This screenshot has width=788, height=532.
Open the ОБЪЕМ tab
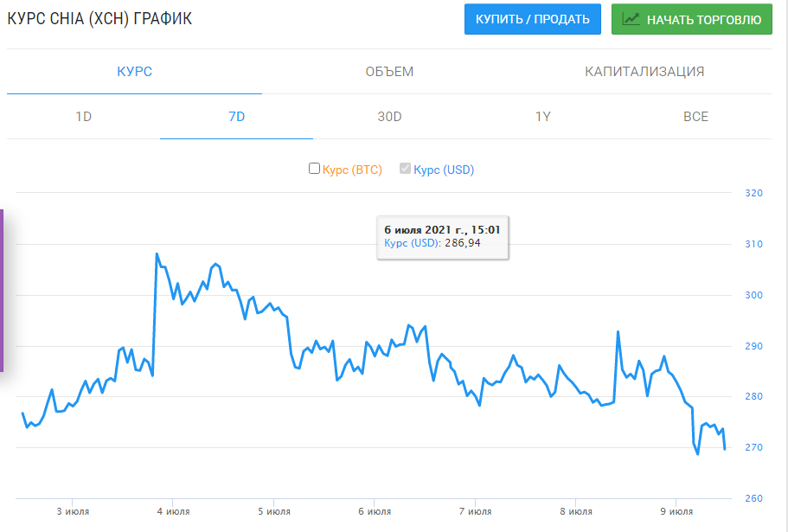389,72
